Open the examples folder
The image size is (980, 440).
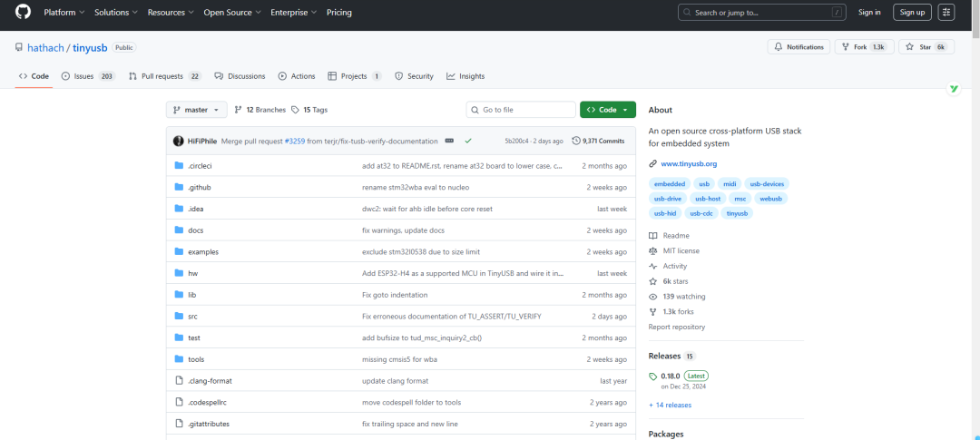[203, 252]
